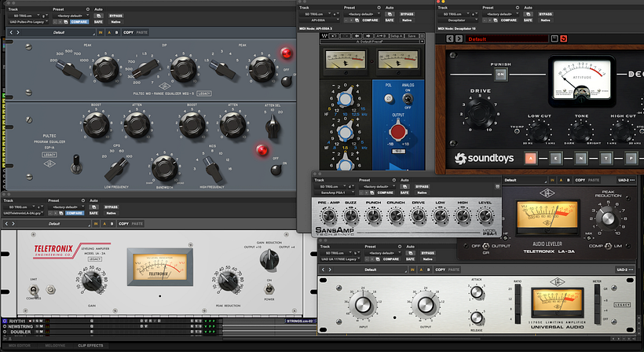Viewport: 644px width, 352px height.
Task: Save the Decapitator preset with the disk icon
Action: tap(554, 38)
